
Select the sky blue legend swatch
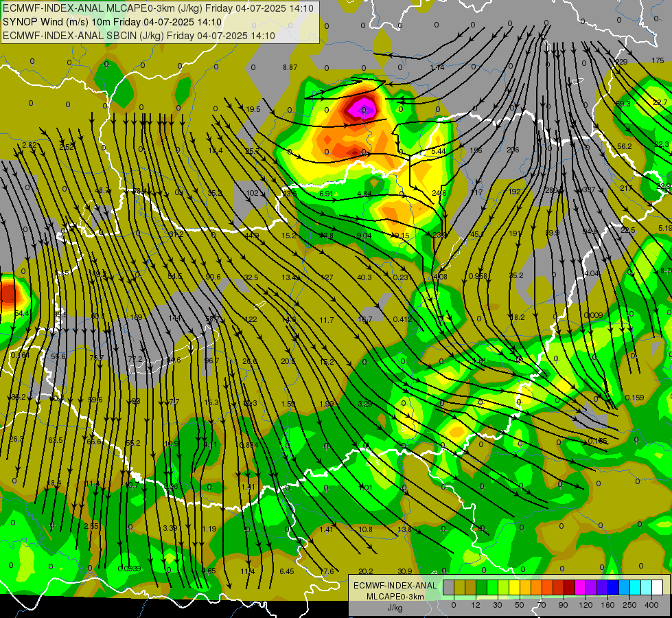point(624,587)
